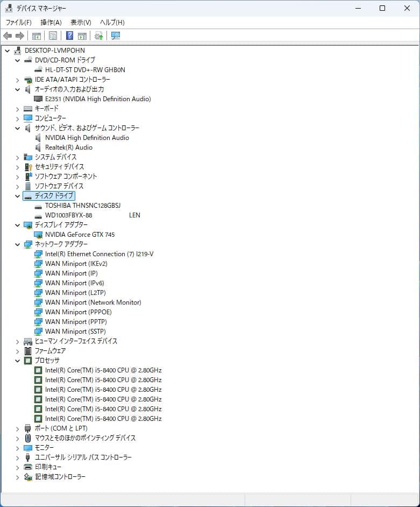The image size is (420, 507).
Task: Expand the モニター category
Action: pyautogui.click(x=17, y=448)
